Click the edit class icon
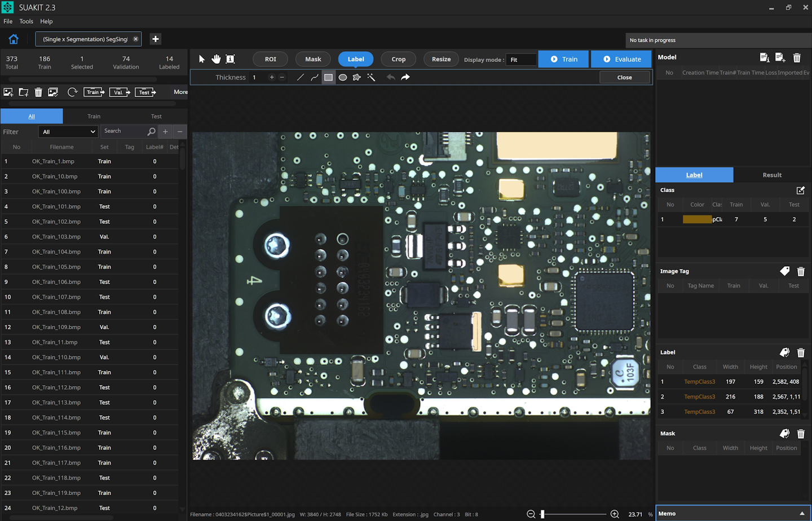This screenshot has width=812, height=521. 800,190
